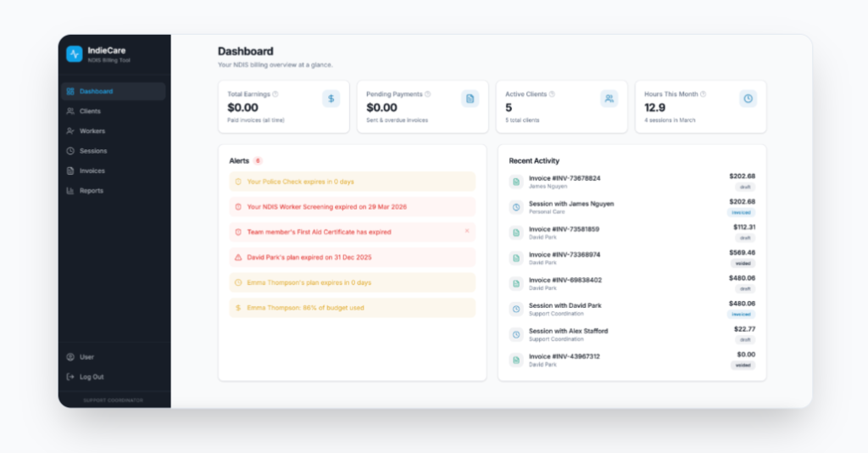The image size is (868, 453).
Task: Click the invoice icon for INV-73368974
Action: [x=516, y=258]
